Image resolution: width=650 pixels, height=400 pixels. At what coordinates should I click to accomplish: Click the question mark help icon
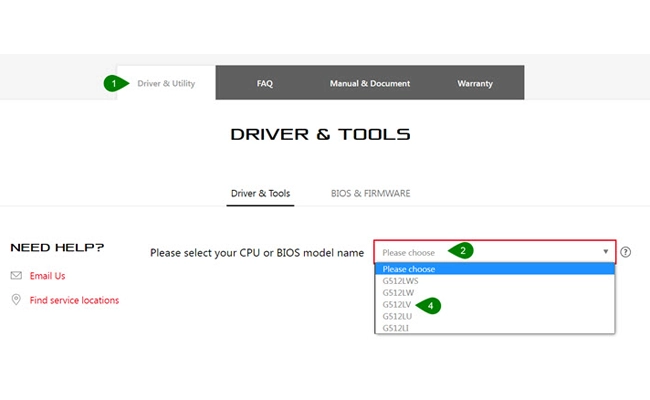pyautogui.click(x=626, y=253)
